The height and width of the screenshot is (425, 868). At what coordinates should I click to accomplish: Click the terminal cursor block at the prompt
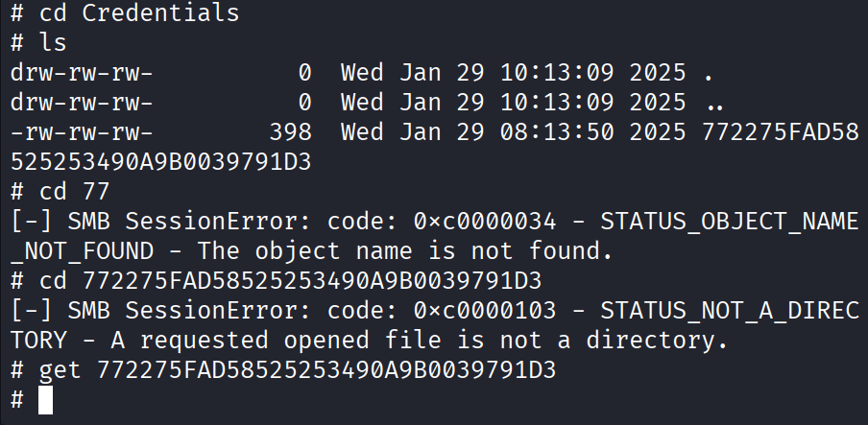(45, 400)
